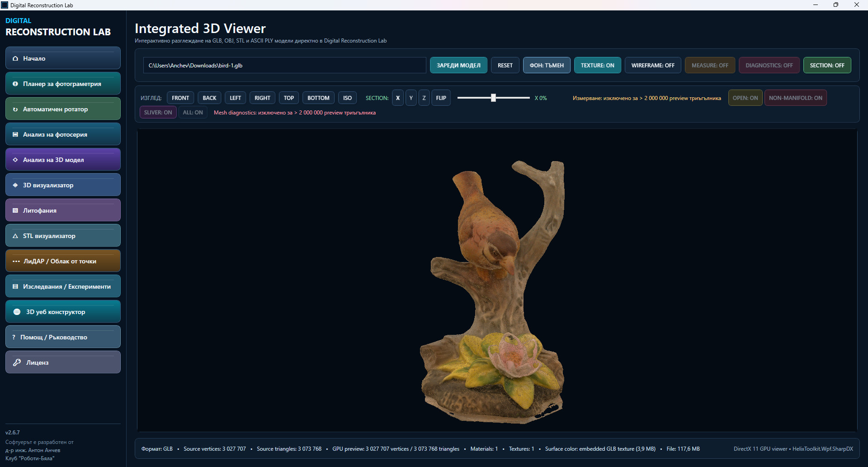This screenshot has width=868, height=467.
Task: Click the RESET button
Action: (x=505, y=65)
